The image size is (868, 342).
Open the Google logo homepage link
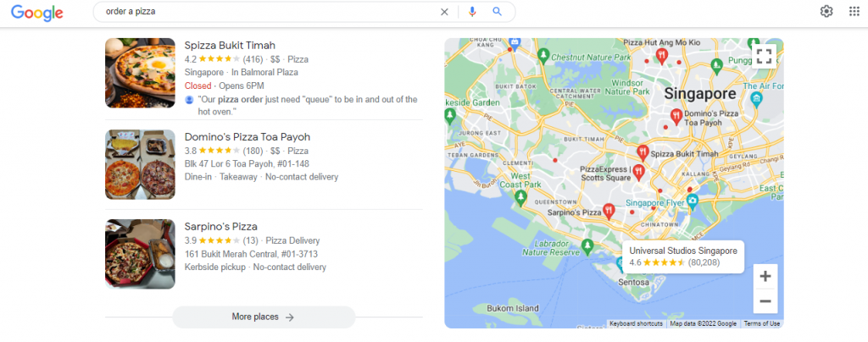37,12
